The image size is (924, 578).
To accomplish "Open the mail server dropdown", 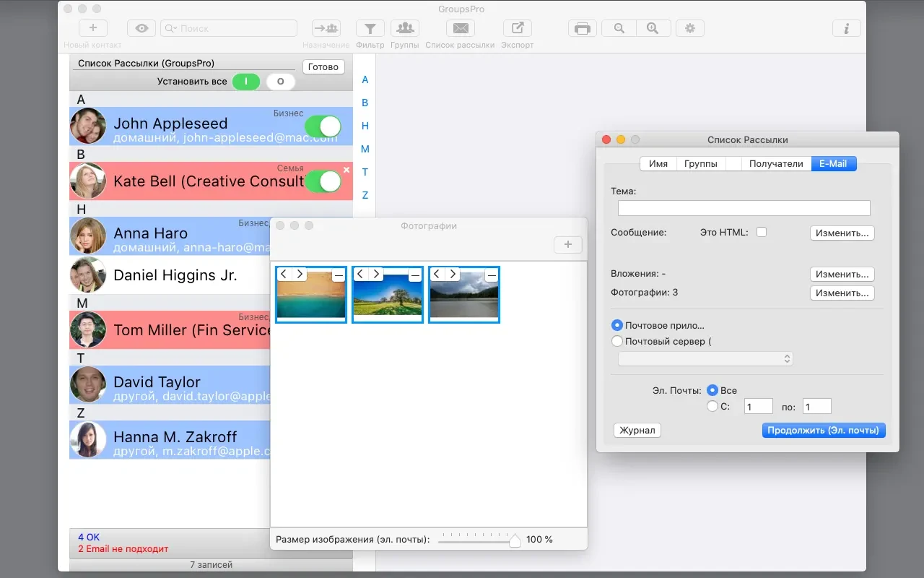I will (705, 358).
